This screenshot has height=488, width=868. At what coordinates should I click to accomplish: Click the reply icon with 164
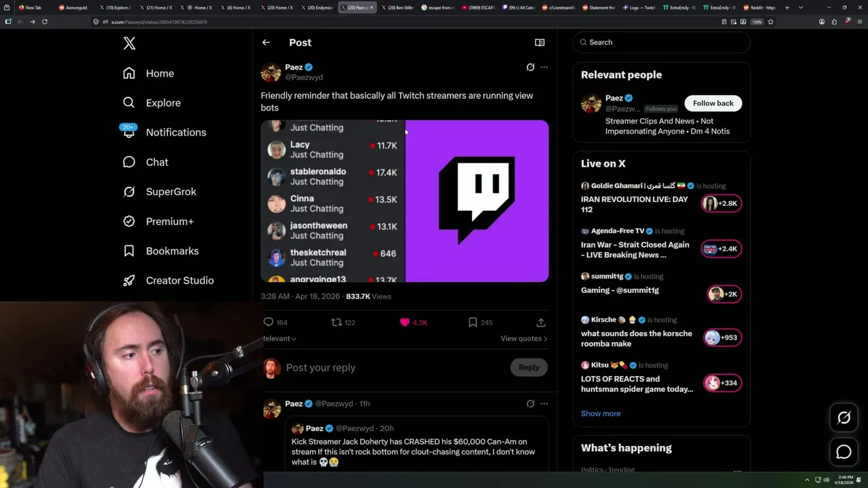pyautogui.click(x=269, y=323)
